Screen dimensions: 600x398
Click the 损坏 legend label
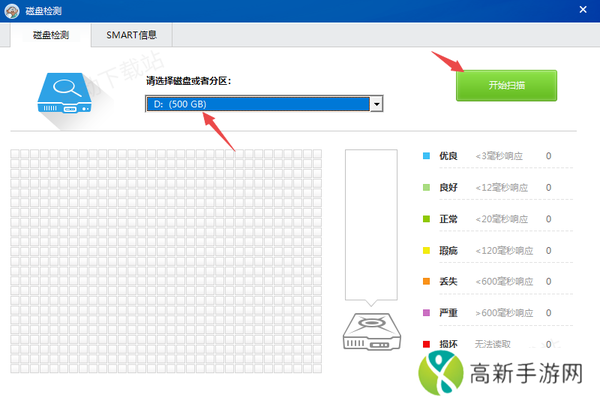click(x=448, y=344)
